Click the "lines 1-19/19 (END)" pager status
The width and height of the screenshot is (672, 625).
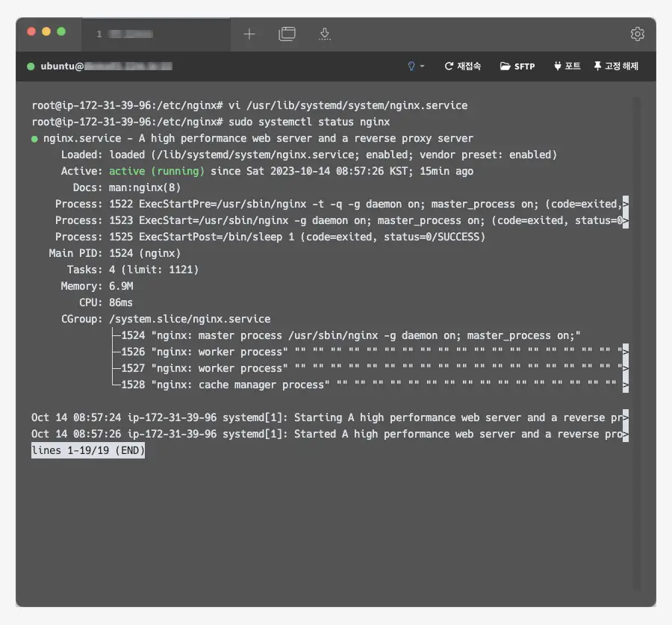pyautogui.click(x=88, y=450)
